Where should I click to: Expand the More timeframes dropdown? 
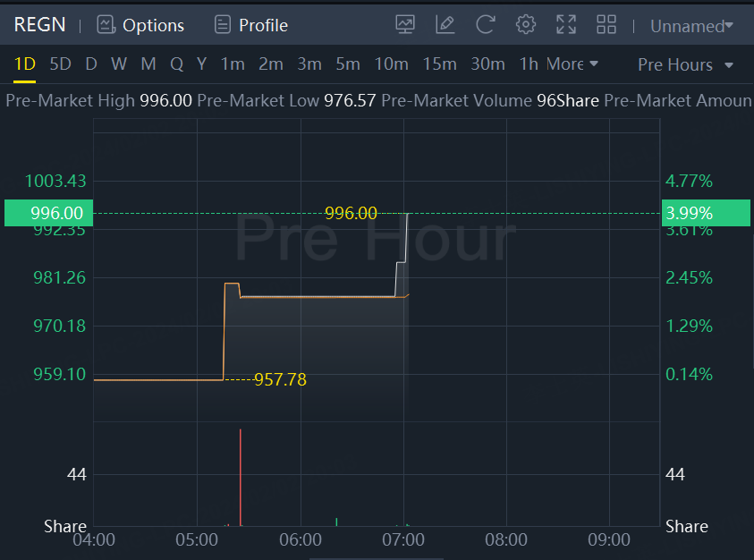click(572, 64)
